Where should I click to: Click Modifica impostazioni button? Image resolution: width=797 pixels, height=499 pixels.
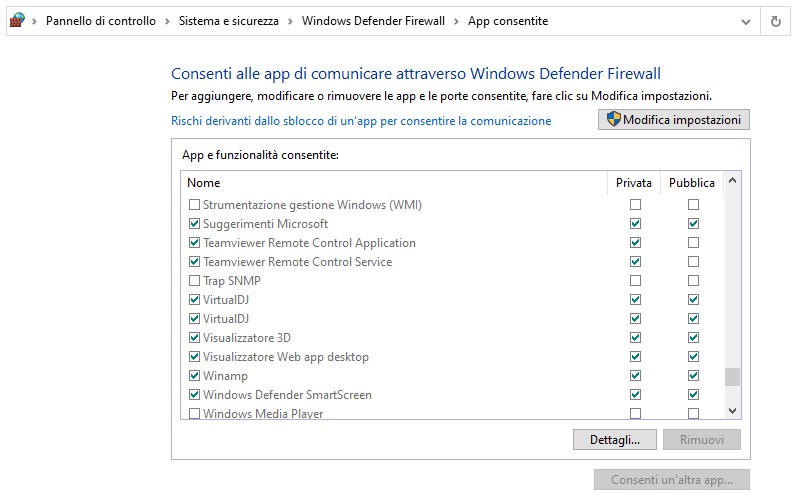[673, 120]
